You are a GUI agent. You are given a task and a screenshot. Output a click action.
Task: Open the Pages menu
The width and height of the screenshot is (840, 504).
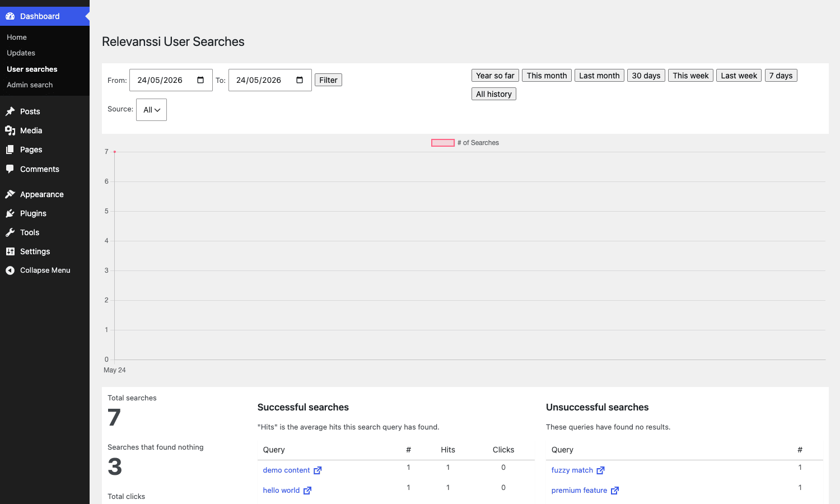[x=45, y=150]
